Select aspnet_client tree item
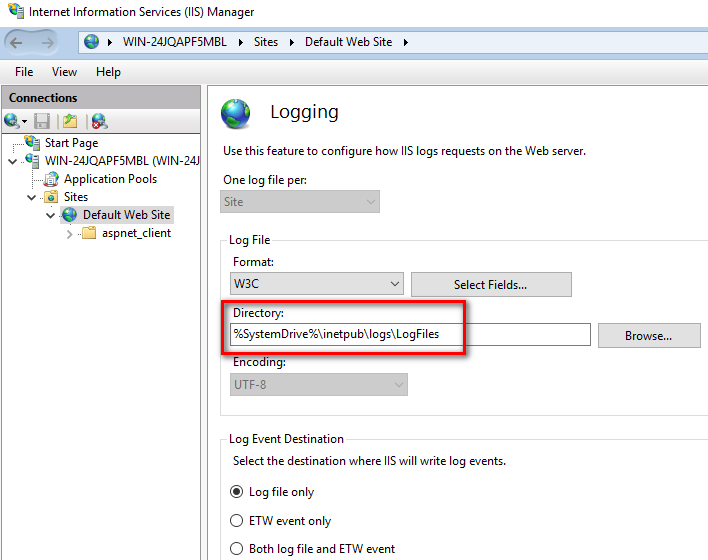 tap(136, 233)
